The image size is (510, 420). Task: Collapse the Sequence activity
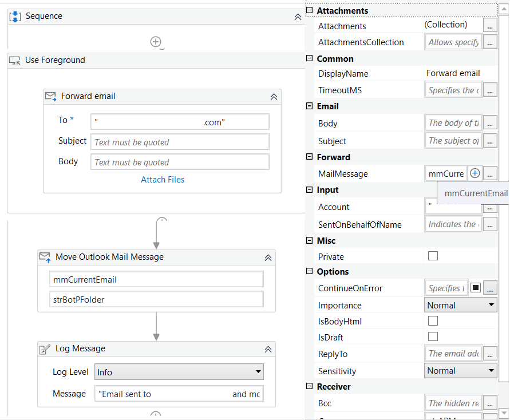[x=298, y=17]
